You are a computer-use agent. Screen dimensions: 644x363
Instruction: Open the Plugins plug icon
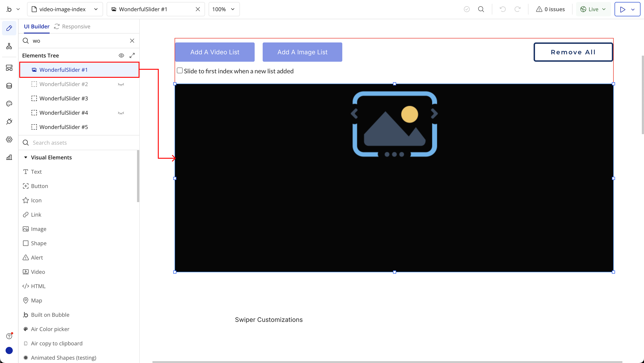click(x=9, y=121)
